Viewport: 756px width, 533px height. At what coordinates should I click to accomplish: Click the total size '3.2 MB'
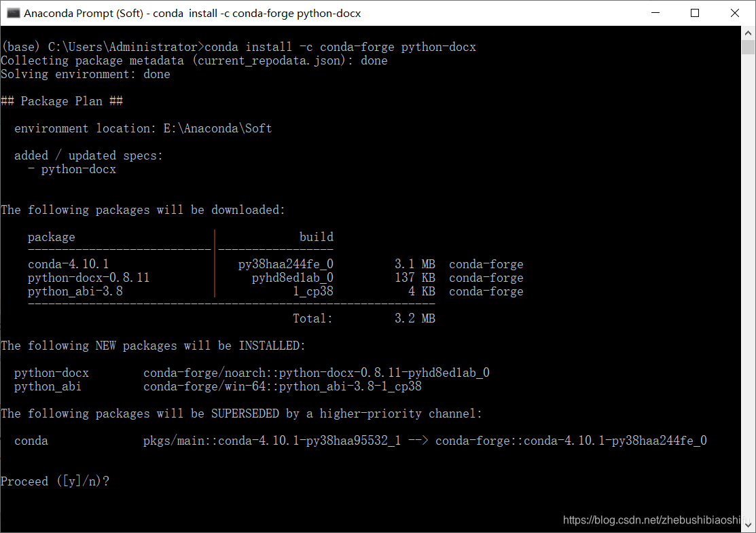(415, 318)
